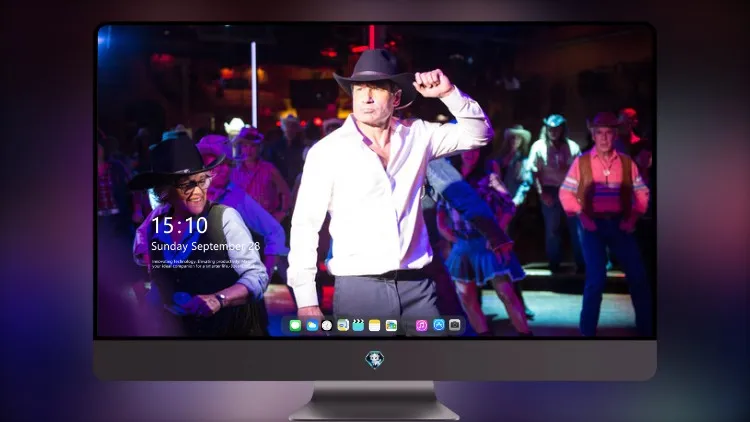The image size is (750, 422).
Task: Click the logo badge on monitor chin
Action: coord(375,360)
